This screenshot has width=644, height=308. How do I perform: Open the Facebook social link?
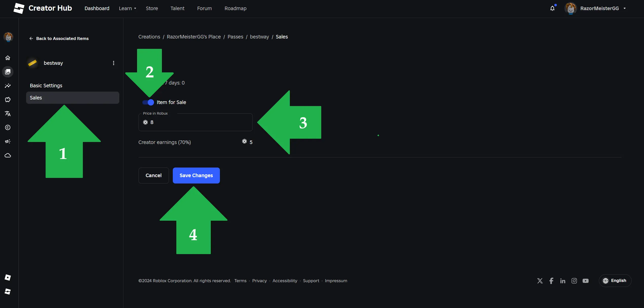point(551,281)
